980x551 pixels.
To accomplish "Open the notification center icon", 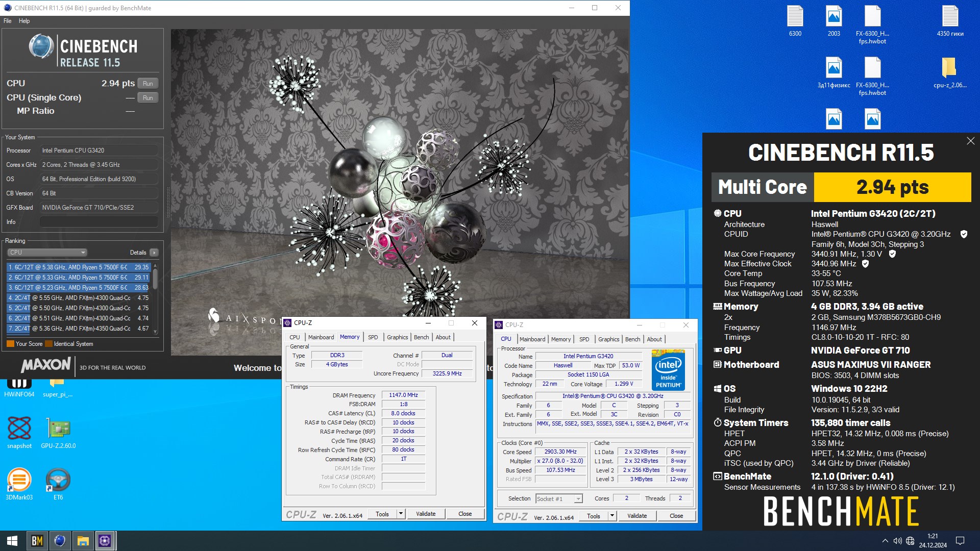I will [x=960, y=541].
